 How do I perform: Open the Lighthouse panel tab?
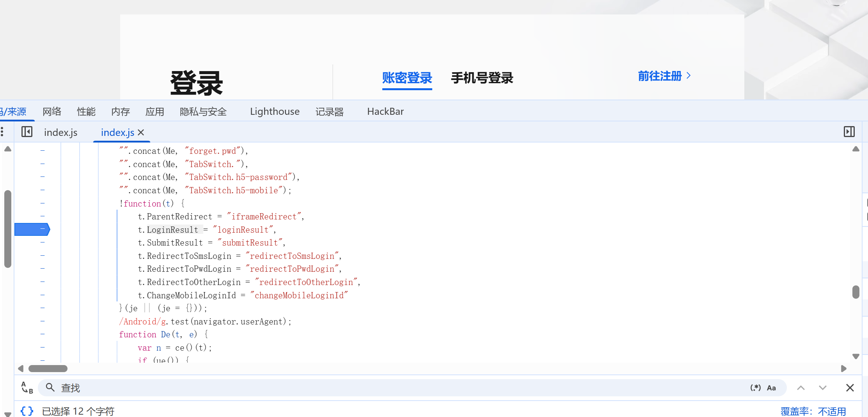(275, 112)
